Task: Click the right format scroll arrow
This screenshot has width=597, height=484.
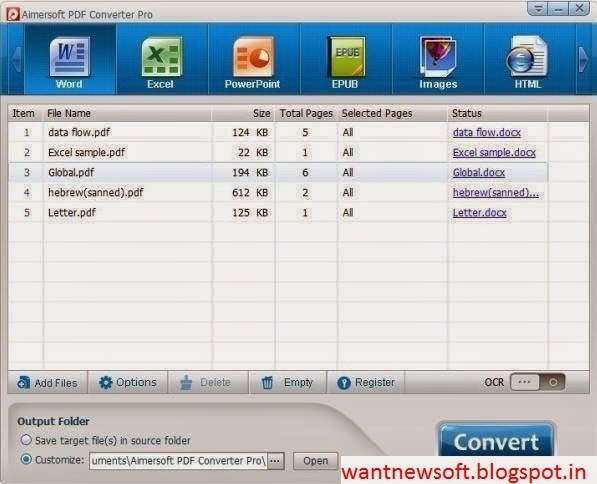Action: pos(584,59)
